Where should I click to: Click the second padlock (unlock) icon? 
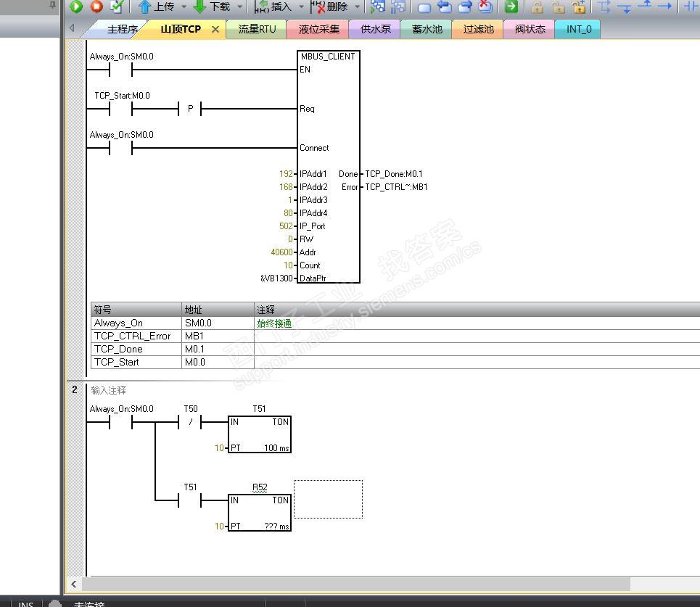click(x=558, y=7)
